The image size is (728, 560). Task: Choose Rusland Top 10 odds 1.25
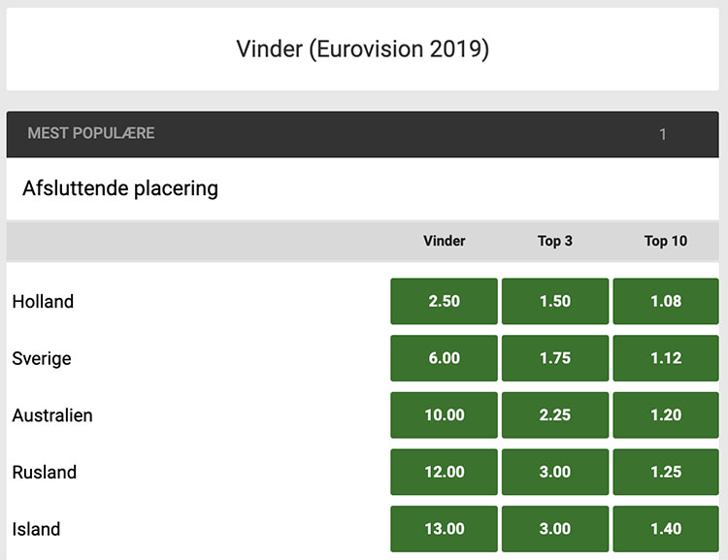pyautogui.click(x=666, y=473)
